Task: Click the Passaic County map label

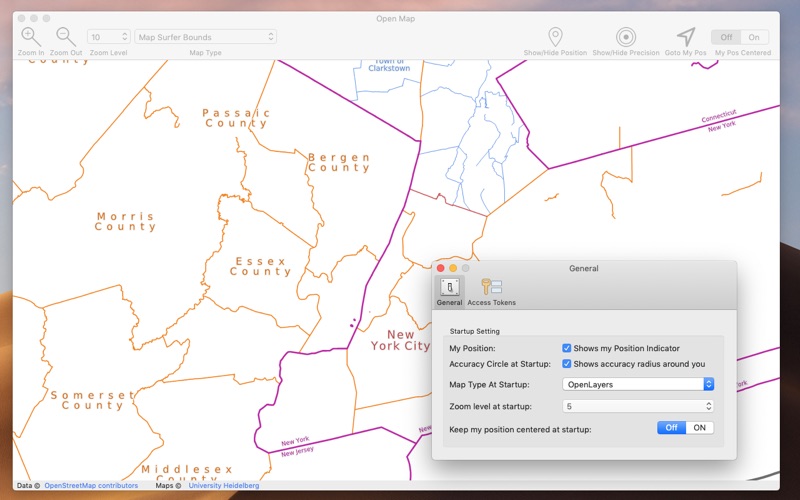Action: point(236,118)
